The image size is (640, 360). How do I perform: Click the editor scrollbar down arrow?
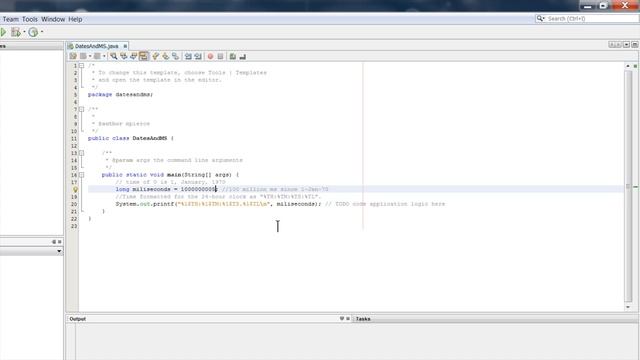[628, 307]
